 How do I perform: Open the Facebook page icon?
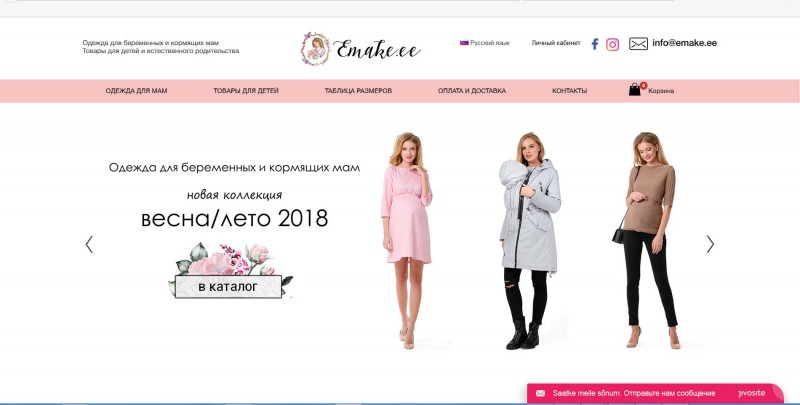594,44
